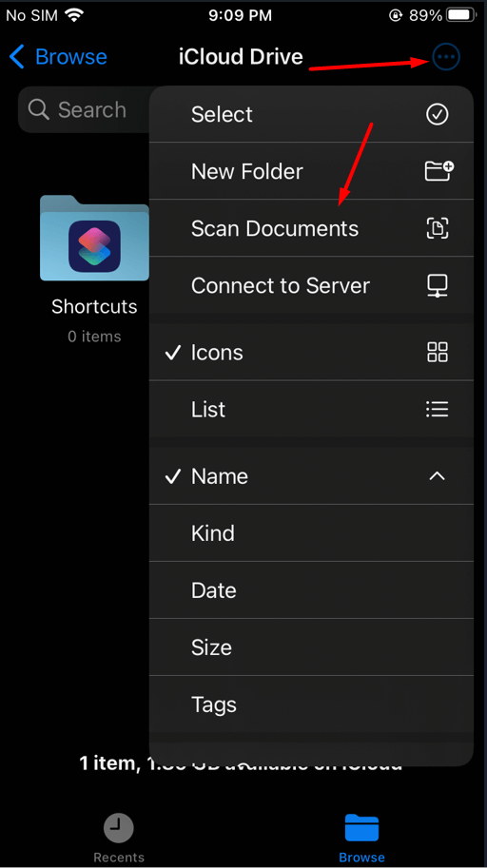
Task: Open the Browse tab at bottom
Action: click(x=361, y=837)
